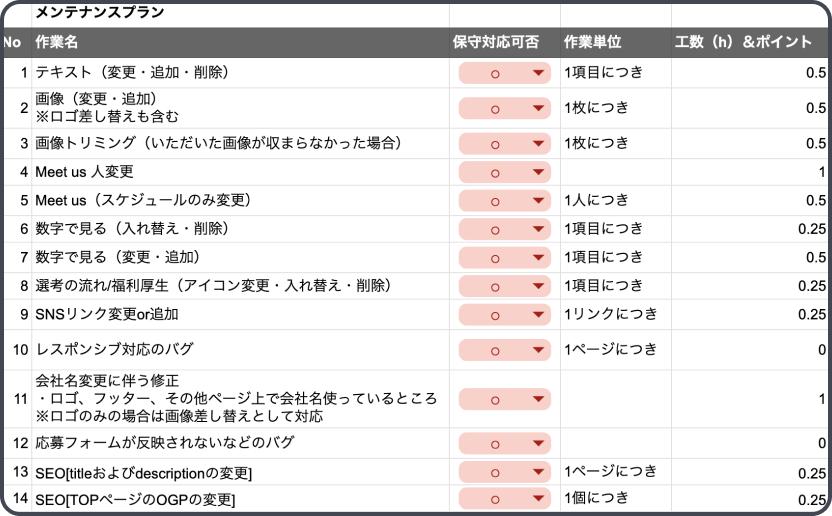Image resolution: width=832 pixels, height=516 pixels.
Task: Select the 工数(h)&ポイント header cell
Action: pyautogui.click(x=750, y=42)
